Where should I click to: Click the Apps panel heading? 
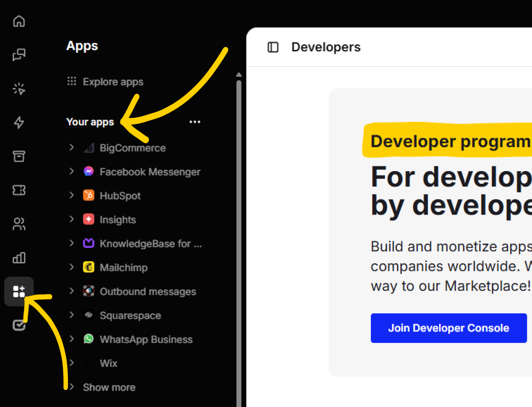[x=82, y=46]
